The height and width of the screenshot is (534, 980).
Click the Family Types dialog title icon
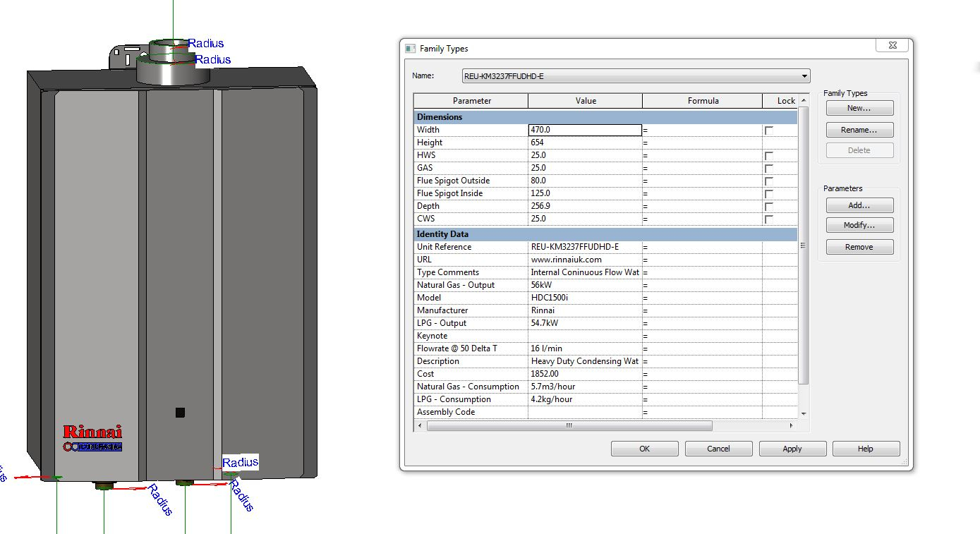[x=410, y=49]
